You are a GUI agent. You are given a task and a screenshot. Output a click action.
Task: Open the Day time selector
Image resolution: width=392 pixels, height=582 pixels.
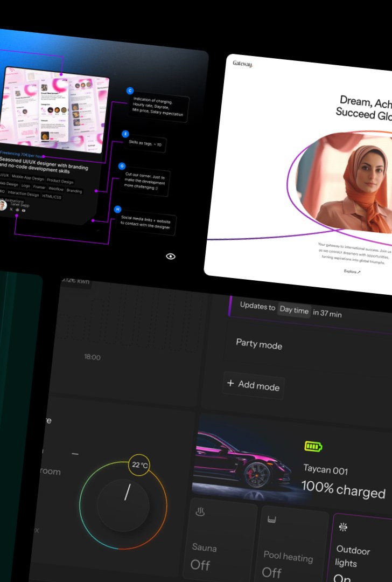coord(294,310)
